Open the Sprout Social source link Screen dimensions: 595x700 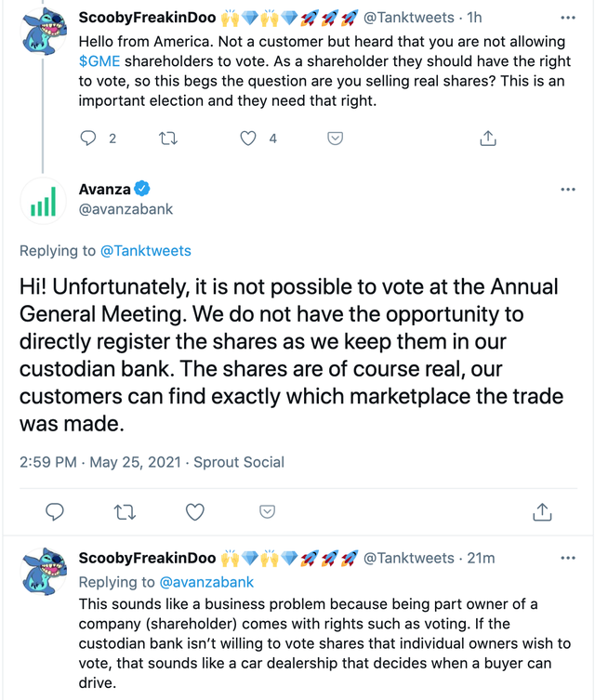coord(239,462)
